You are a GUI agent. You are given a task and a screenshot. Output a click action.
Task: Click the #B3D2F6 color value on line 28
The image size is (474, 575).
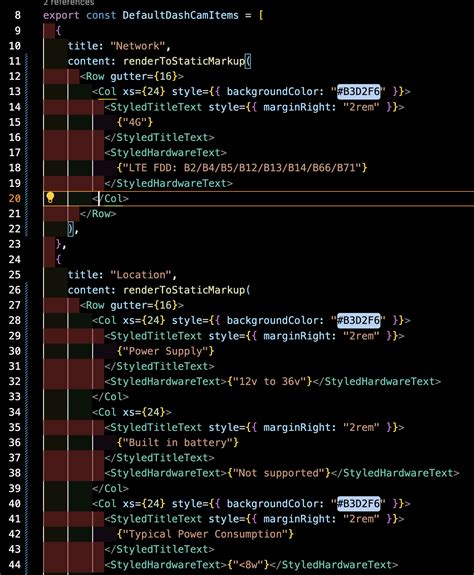[x=358, y=320]
